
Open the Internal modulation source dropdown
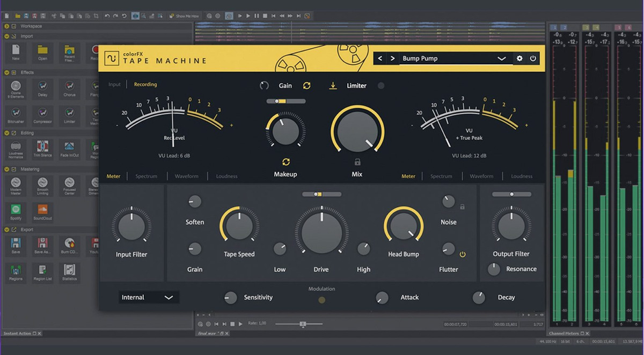(149, 297)
